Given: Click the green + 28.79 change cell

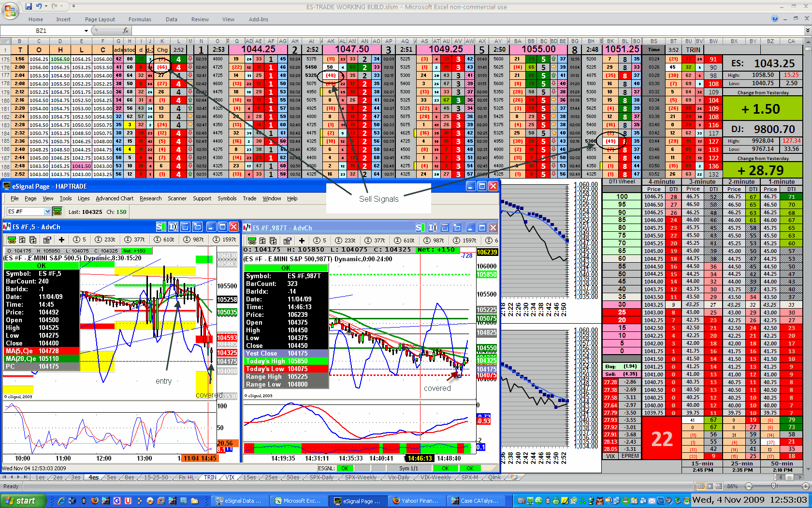Looking at the screenshot, I should click(763, 170).
